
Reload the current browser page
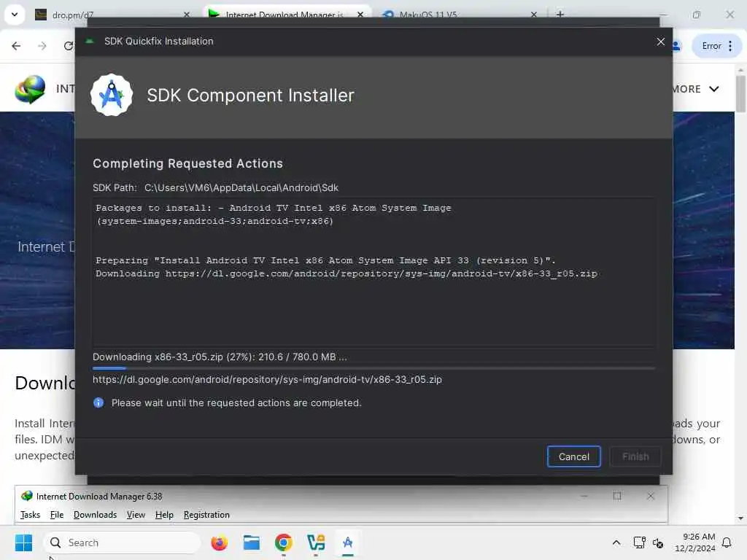point(69,46)
